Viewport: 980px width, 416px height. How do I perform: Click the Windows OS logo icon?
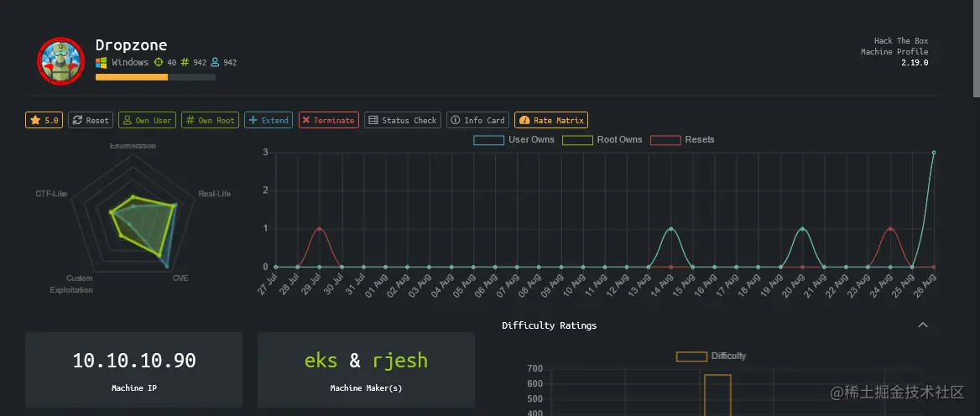pos(102,62)
